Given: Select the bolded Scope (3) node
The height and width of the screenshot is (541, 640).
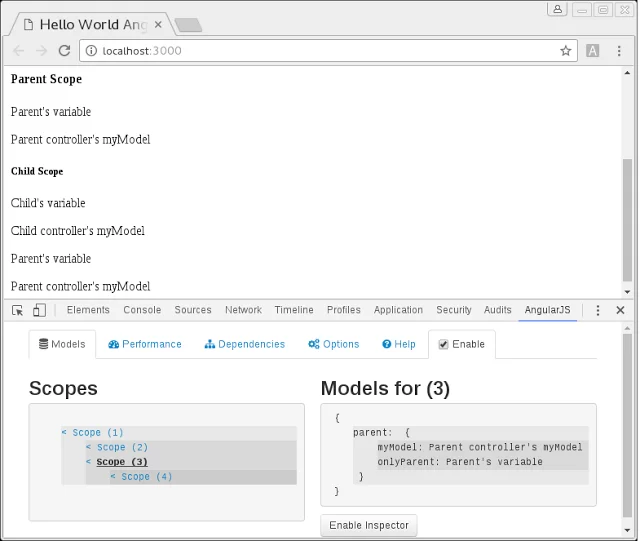Looking at the screenshot, I should (x=122, y=462).
